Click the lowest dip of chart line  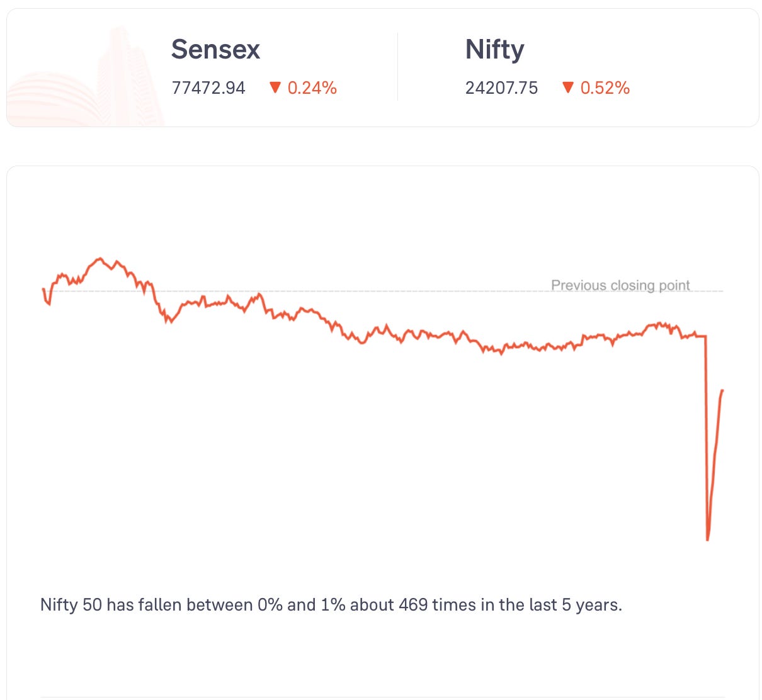[x=708, y=539]
